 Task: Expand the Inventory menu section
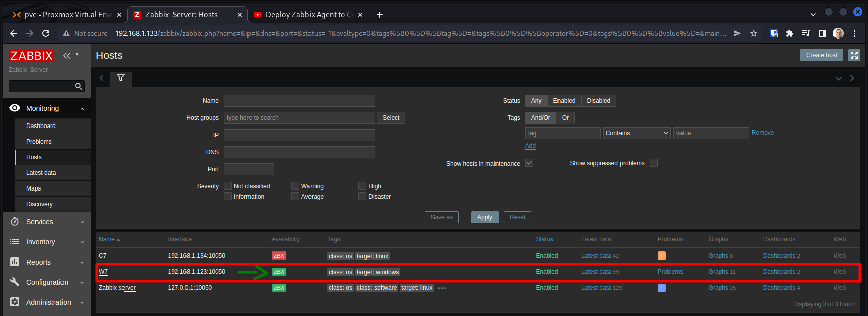(x=46, y=242)
